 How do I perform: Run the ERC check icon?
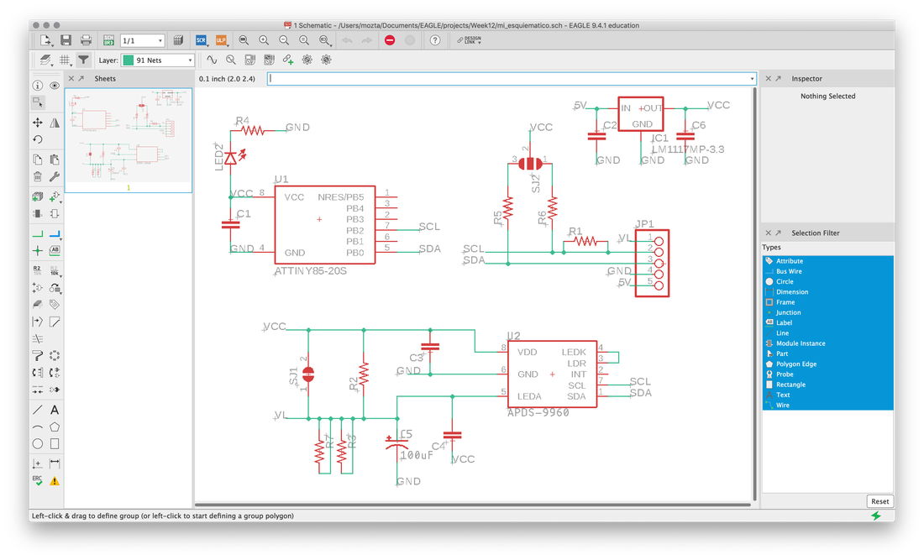tap(37, 480)
